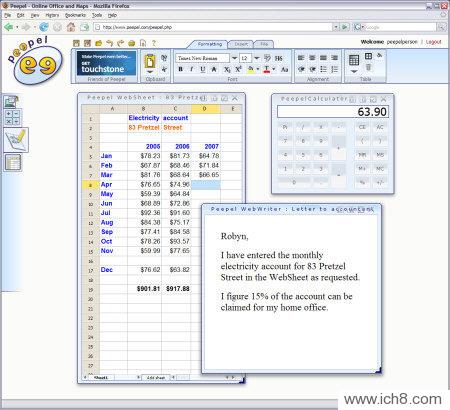The width and height of the screenshot is (450, 410).
Task: Insert a numbered list
Action: coord(335,69)
